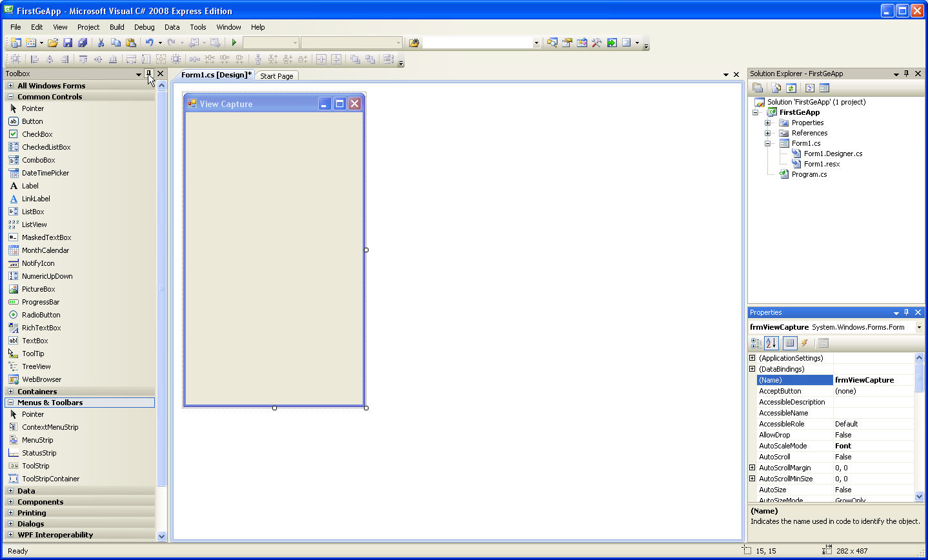Open the Toolbox via the hammer-and-wrench icon
Viewport: 928px width, 560px height.
tap(597, 43)
